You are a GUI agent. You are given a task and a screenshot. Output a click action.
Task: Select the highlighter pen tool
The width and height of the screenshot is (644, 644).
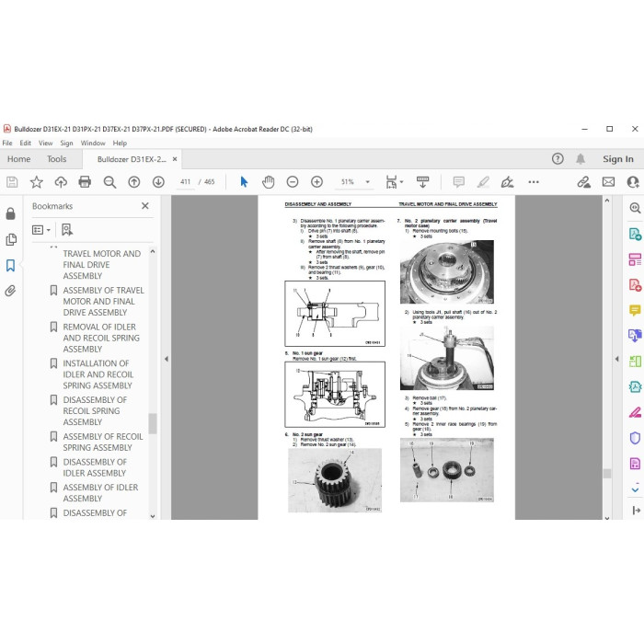coord(483,182)
